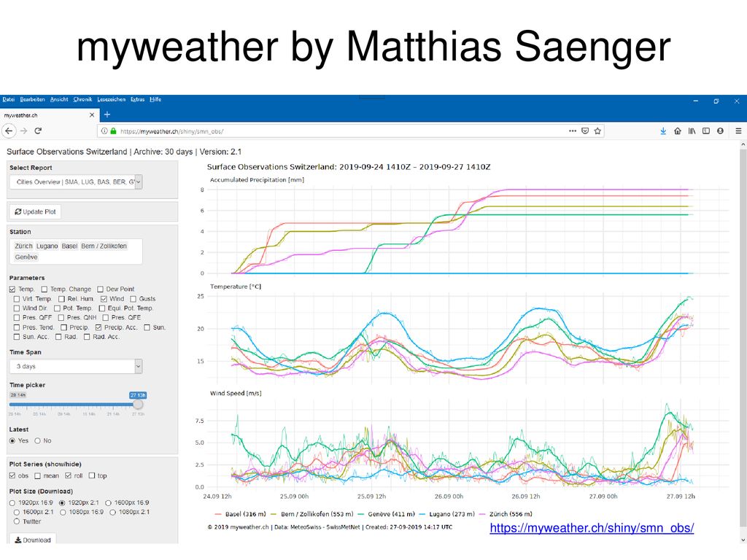This screenshot has height=560, width=747.
Task: Uncheck the Wind parameter checkbox
Action: [x=104, y=299]
